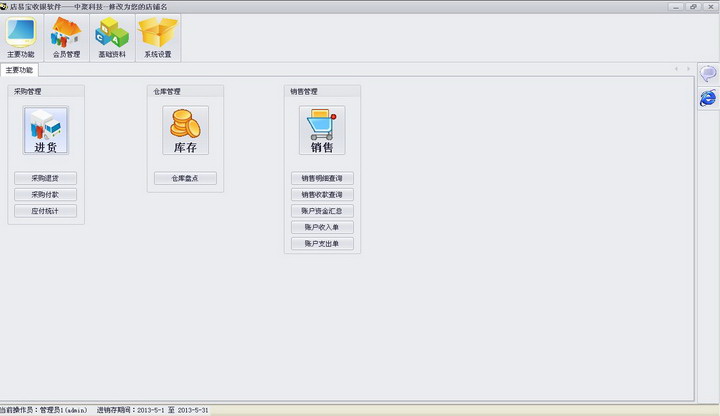Click the 进货 purchase truck icon
Screen dimensions: 720x416
pyautogui.click(x=45, y=131)
